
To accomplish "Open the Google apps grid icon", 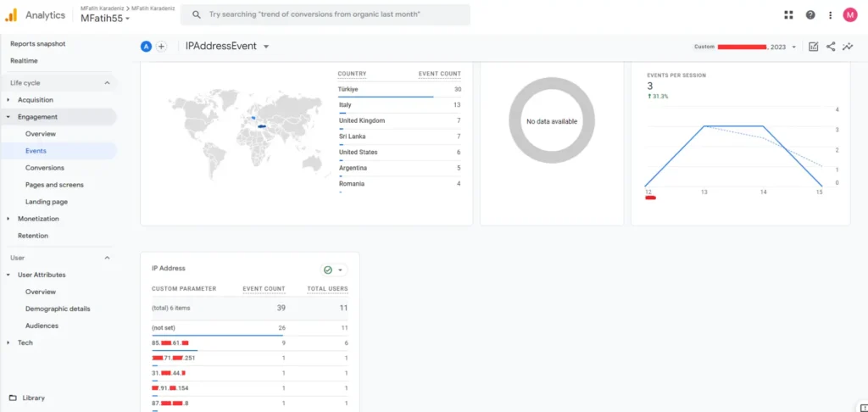I will [x=789, y=15].
